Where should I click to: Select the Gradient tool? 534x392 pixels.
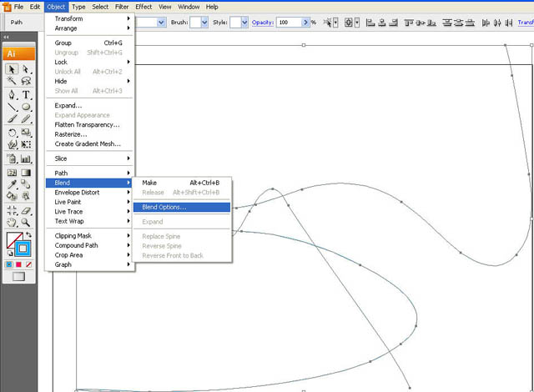(x=26, y=173)
